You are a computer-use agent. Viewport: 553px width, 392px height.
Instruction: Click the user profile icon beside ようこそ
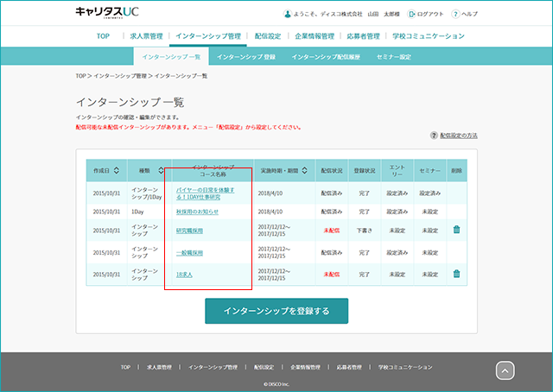[288, 14]
